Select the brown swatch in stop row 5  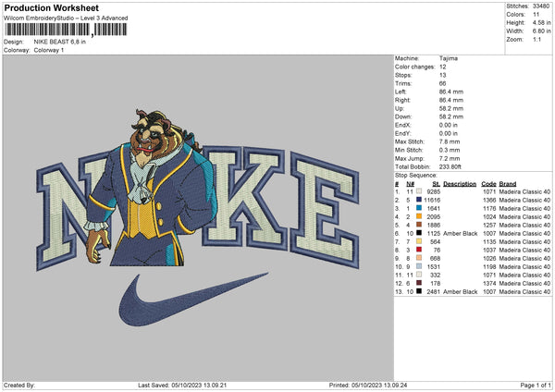click(x=419, y=225)
